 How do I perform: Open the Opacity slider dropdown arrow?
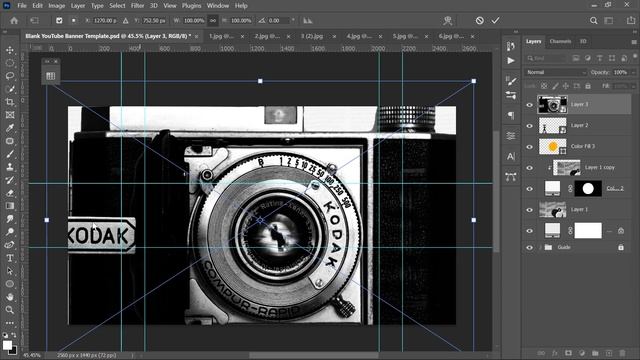[633, 72]
